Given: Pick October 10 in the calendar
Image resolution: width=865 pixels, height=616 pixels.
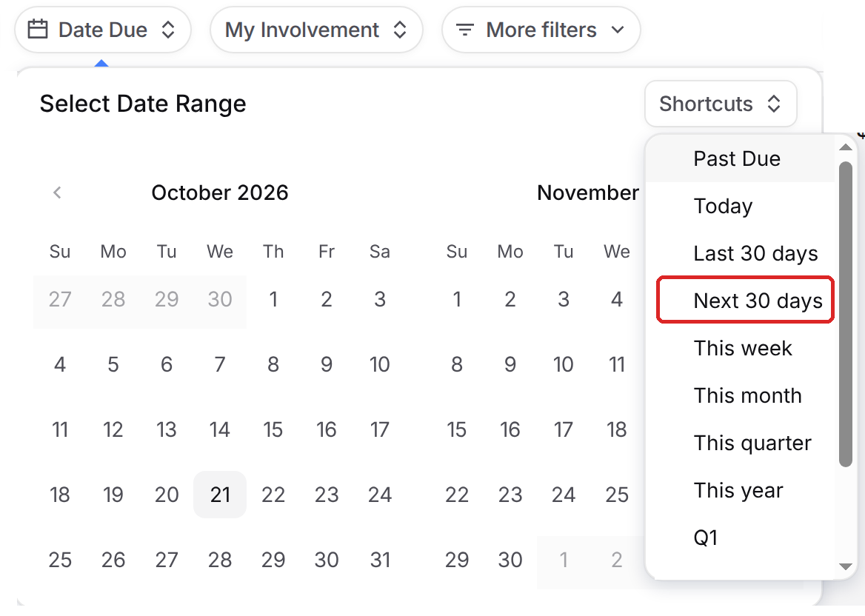Looking at the screenshot, I should pos(379,364).
